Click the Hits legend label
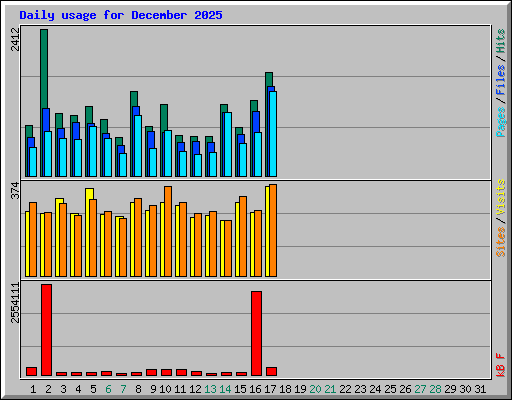 point(501,41)
